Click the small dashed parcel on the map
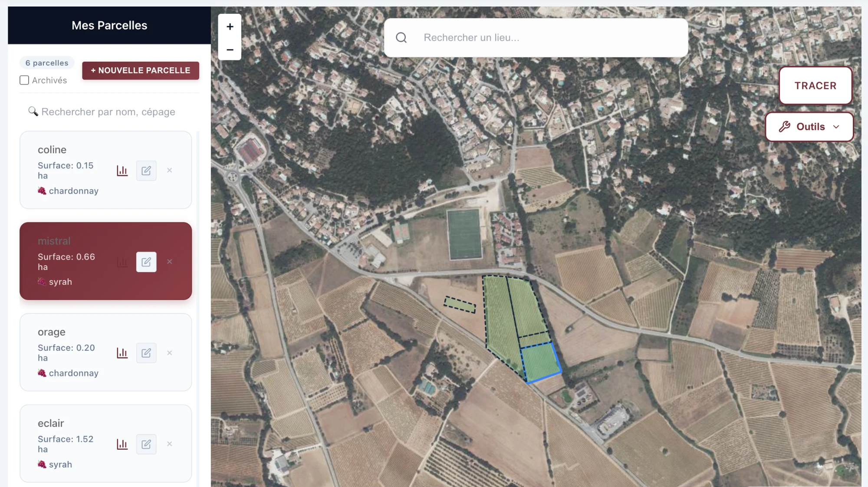This screenshot has height=487, width=868. (x=460, y=305)
